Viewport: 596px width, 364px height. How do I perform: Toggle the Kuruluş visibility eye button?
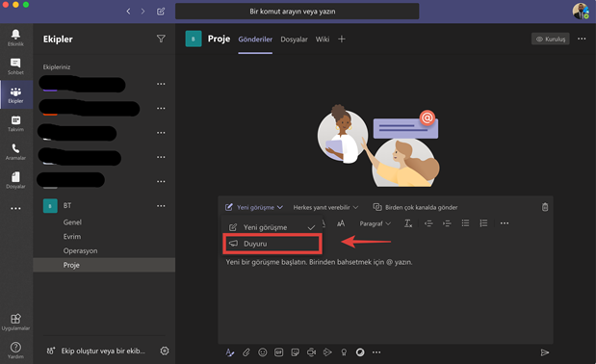(551, 39)
